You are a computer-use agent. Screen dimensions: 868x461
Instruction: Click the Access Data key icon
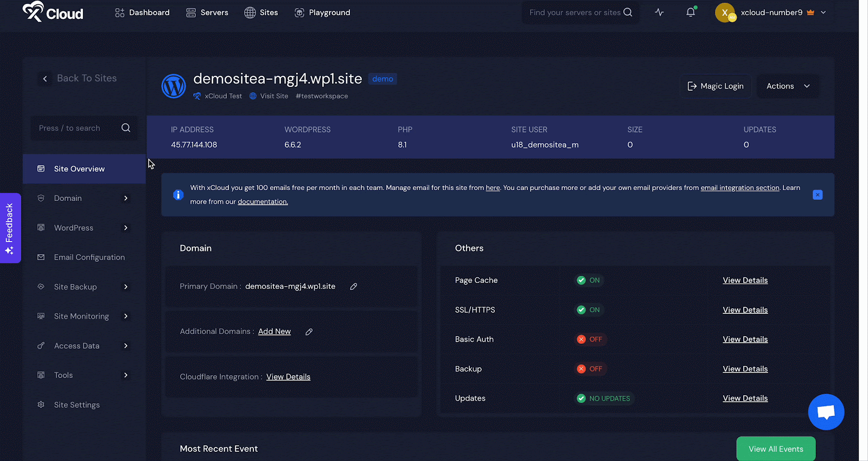coord(41,346)
